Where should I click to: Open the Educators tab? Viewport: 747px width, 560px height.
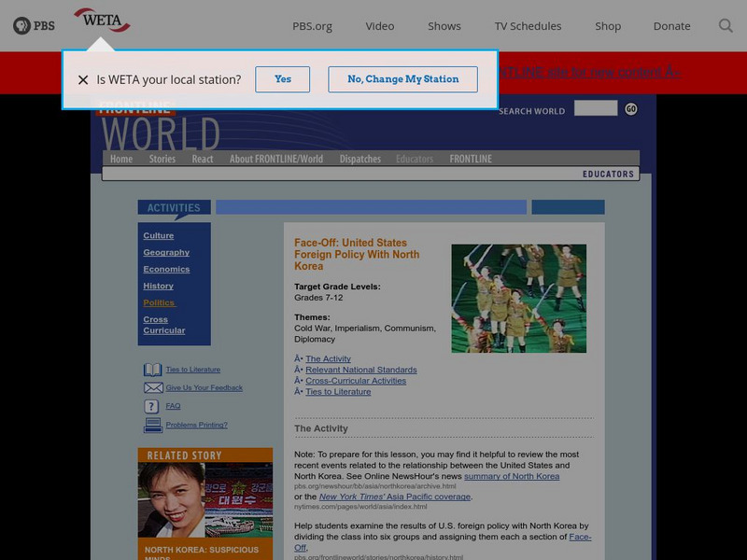pyautogui.click(x=415, y=159)
